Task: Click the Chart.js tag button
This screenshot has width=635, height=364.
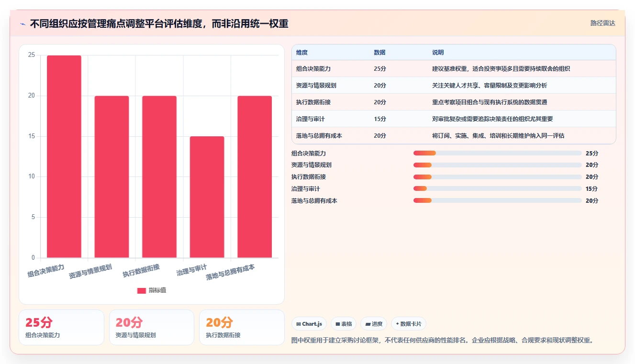Action: [309, 324]
